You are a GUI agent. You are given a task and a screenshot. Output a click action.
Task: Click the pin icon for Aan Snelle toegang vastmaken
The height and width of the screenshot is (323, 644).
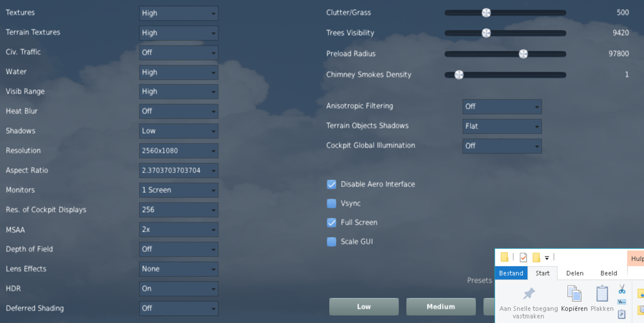(529, 293)
